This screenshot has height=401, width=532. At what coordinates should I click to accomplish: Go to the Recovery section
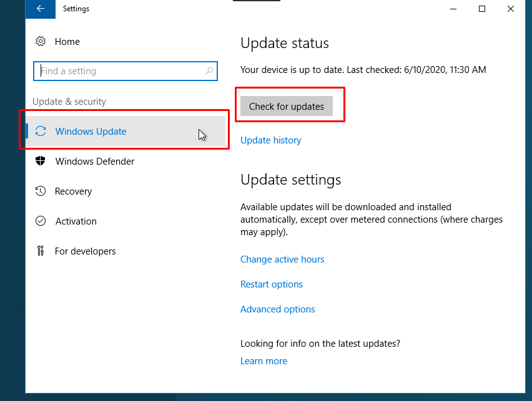click(73, 191)
